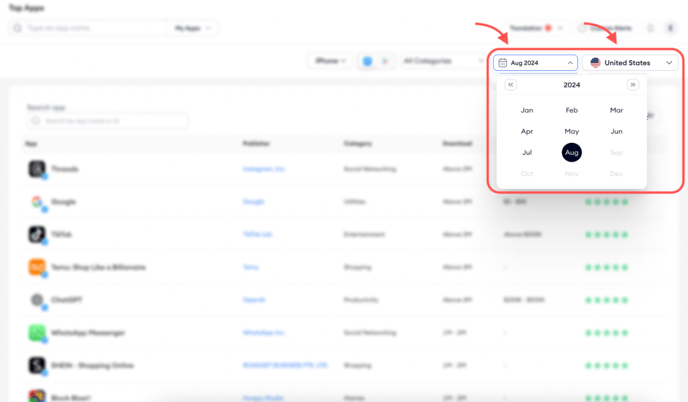Switch to the Google Play store toggle
The width and height of the screenshot is (688, 402).
(x=385, y=62)
